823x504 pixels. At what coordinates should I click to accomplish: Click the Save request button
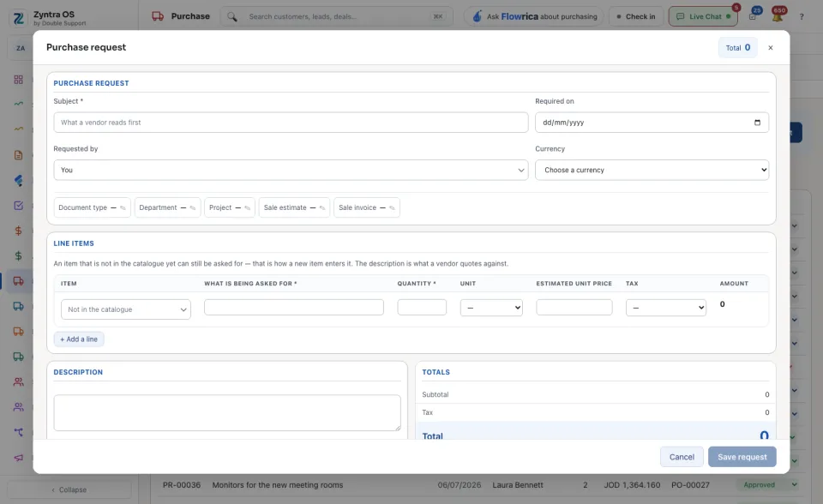(742, 457)
